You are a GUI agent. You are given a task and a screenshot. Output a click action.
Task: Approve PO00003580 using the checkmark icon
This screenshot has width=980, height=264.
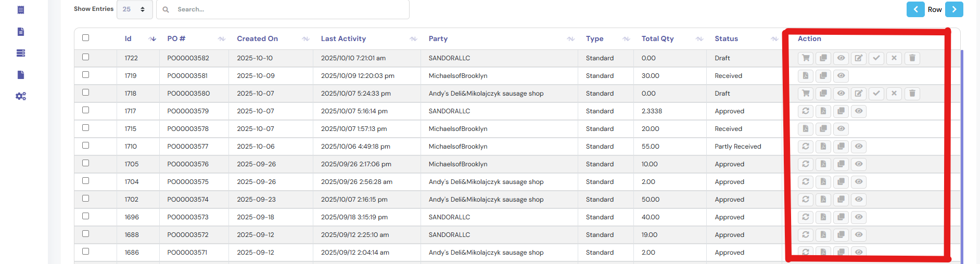876,94
